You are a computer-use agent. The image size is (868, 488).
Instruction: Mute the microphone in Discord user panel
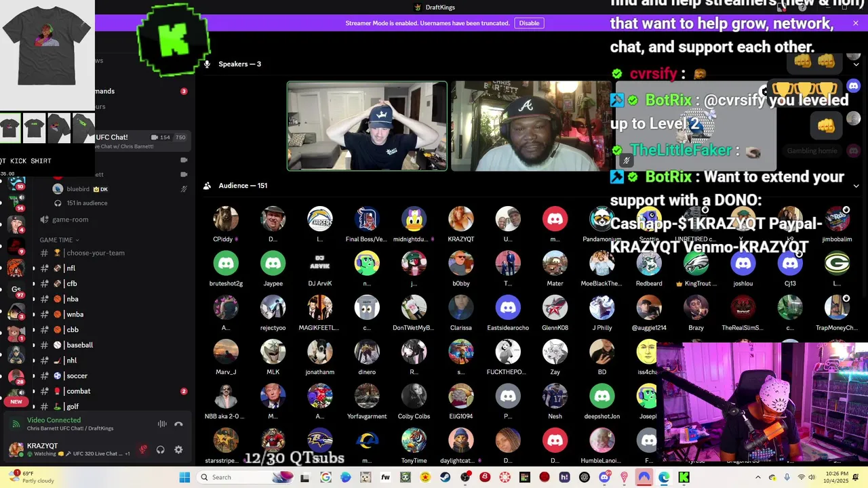[x=142, y=449]
